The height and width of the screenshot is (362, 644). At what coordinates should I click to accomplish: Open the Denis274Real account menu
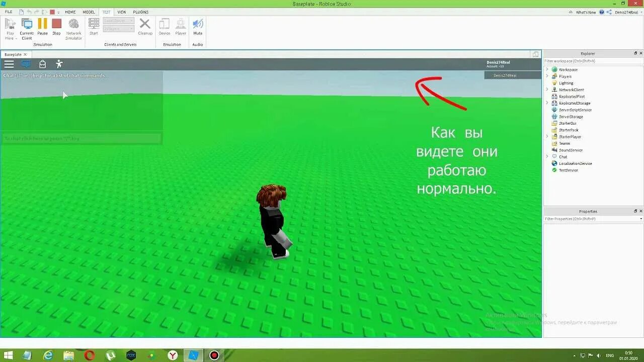tap(628, 12)
